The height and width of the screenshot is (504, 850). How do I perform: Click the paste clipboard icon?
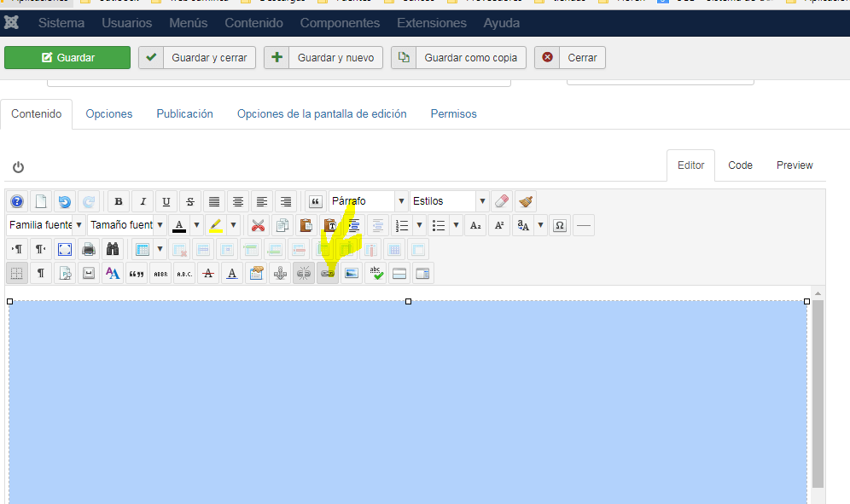[306, 225]
